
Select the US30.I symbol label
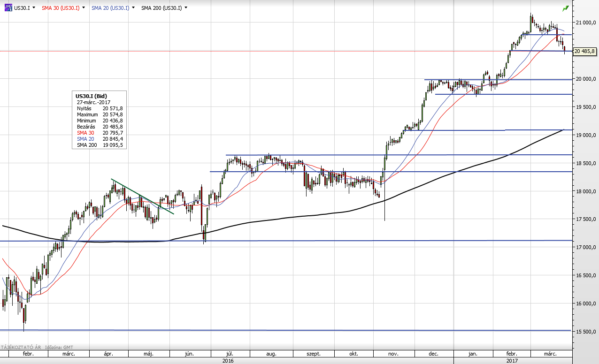22,8
